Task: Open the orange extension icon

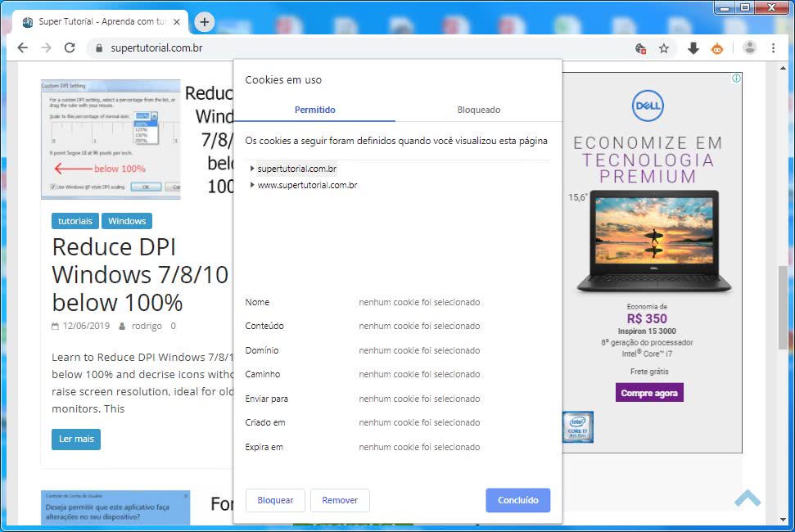Action: click(x=717, y=48)
